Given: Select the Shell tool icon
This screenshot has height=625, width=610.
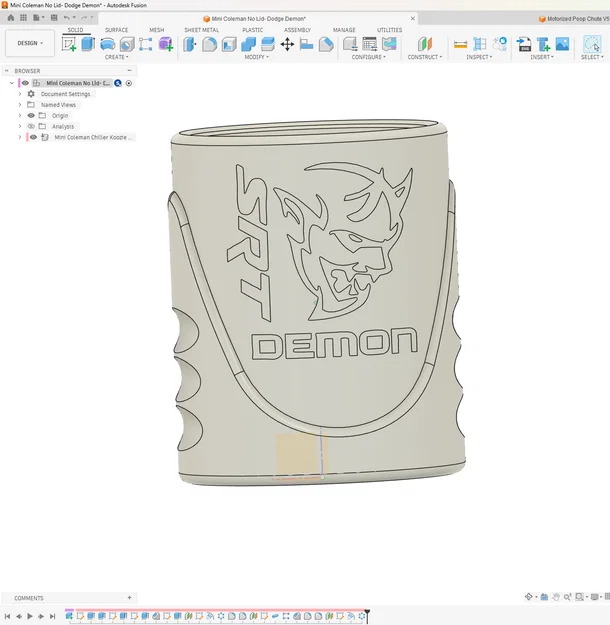Looking at the screenshot, I should (x=229, y=44).
